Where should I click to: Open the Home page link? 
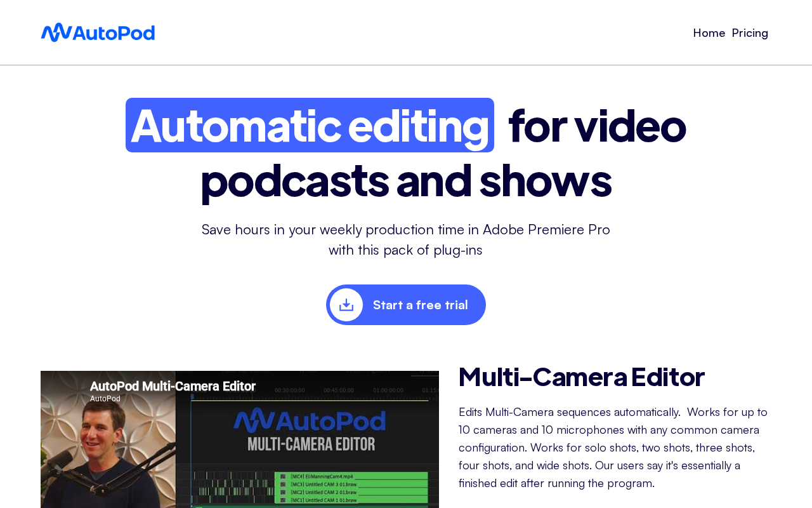(x=709, y=32)
